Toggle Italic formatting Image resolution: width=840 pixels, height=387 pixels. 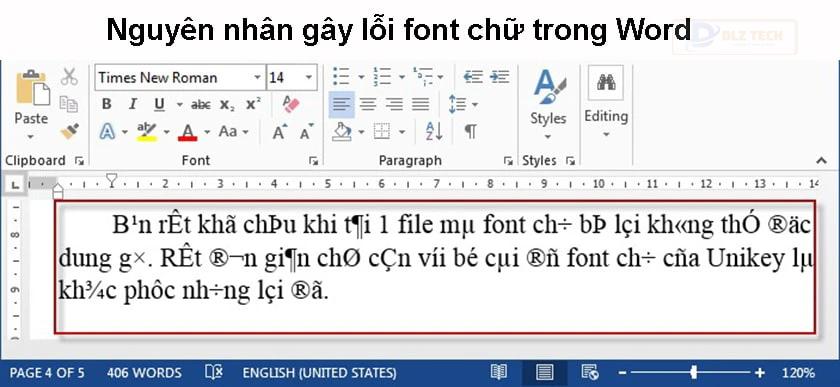pyautogui.click(x=132, y=104)
